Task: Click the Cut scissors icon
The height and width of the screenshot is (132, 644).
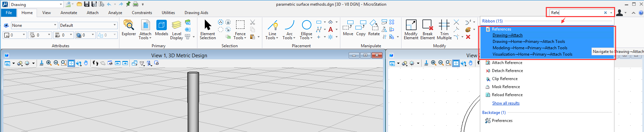Action: pos(253,22)
